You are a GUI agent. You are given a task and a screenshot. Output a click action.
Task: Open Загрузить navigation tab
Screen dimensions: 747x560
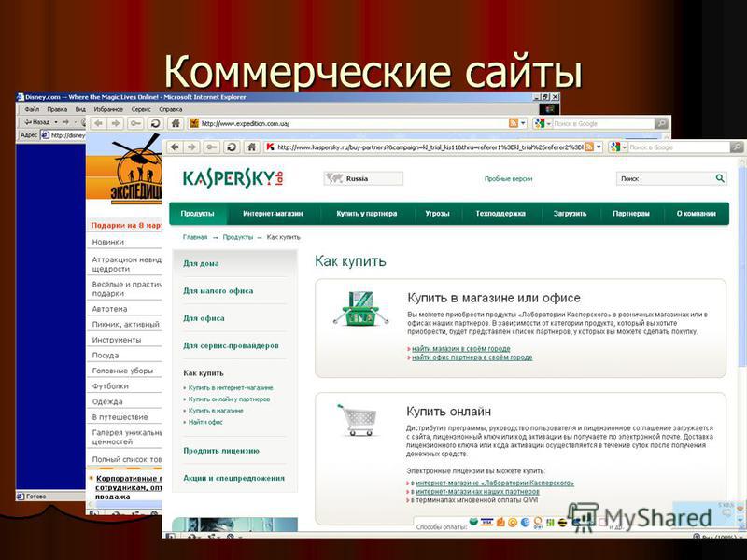point(571,214)
